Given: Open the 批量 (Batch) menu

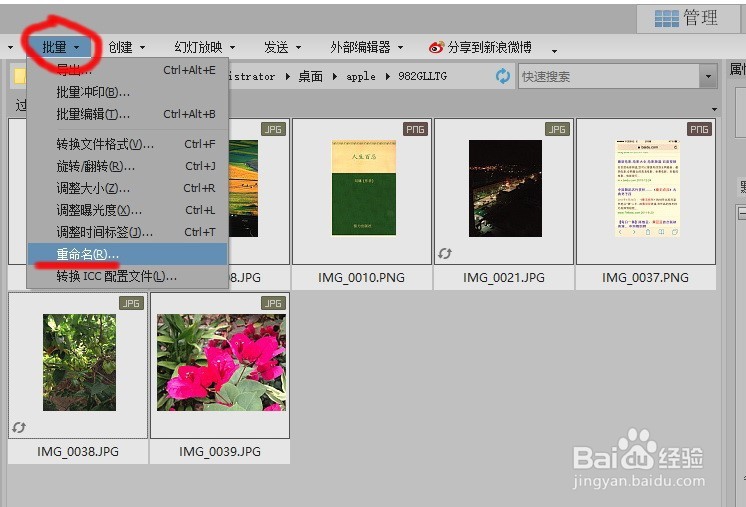Looking at the screenshot, I should (x=61, y=47).
